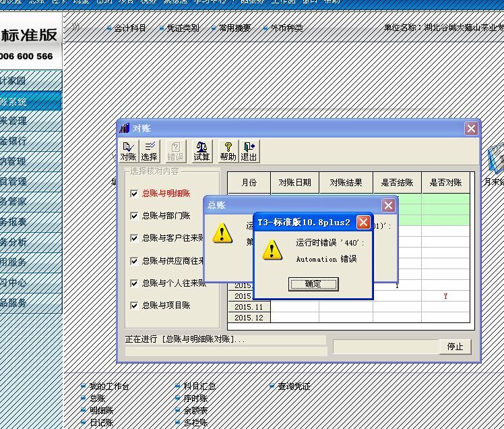This screenshot has width=504, height=429.
Task: Run 试算 trial balance from toolbar
Action: pyautogui.click(x=202, y=151)
